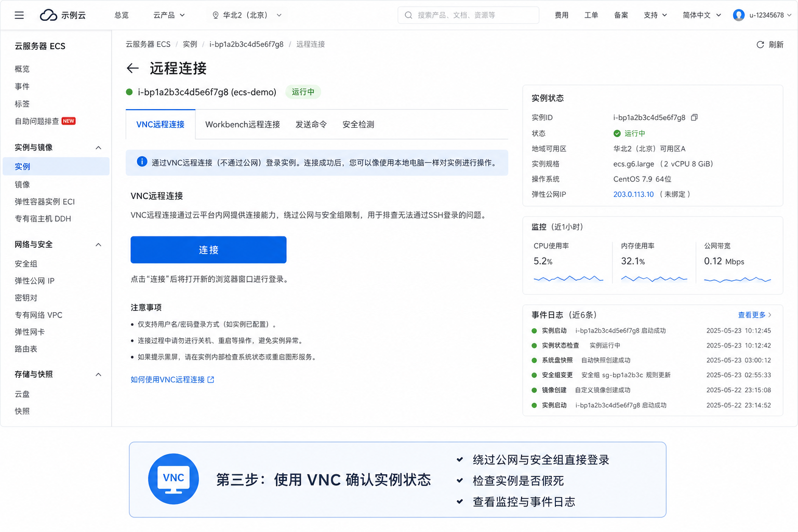This screenshot has width=798, height=532.
Task: Click the blue 连接 button
Action: [208, 250]
